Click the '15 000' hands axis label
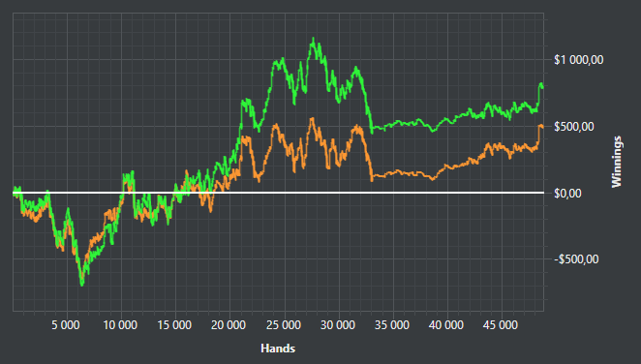The image size is (641, 364). tap(174, 325)
